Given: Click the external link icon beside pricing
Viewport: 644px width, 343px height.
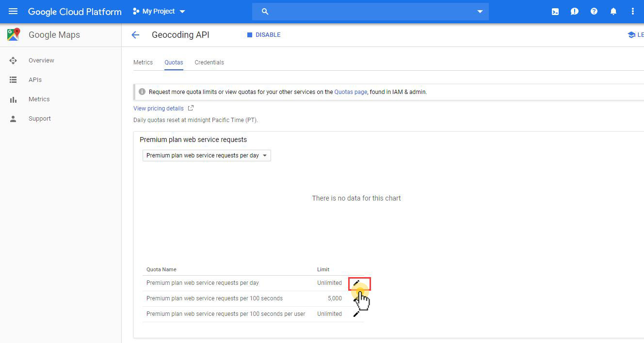Looking at the screenshot, I should coord(191,108).
